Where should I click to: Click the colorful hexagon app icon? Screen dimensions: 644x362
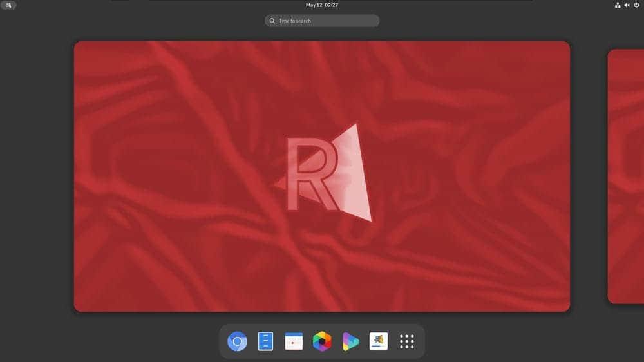pyautogui.click(x=322, y=341)
